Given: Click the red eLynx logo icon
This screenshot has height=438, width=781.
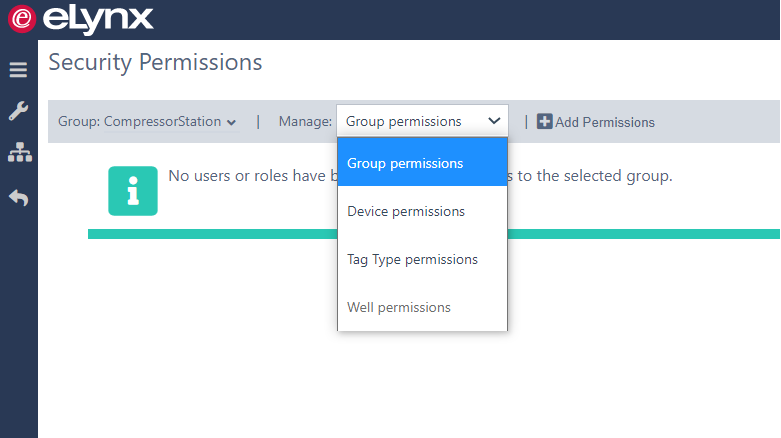Looking at the screenshot, I should (x=21, y=18).
